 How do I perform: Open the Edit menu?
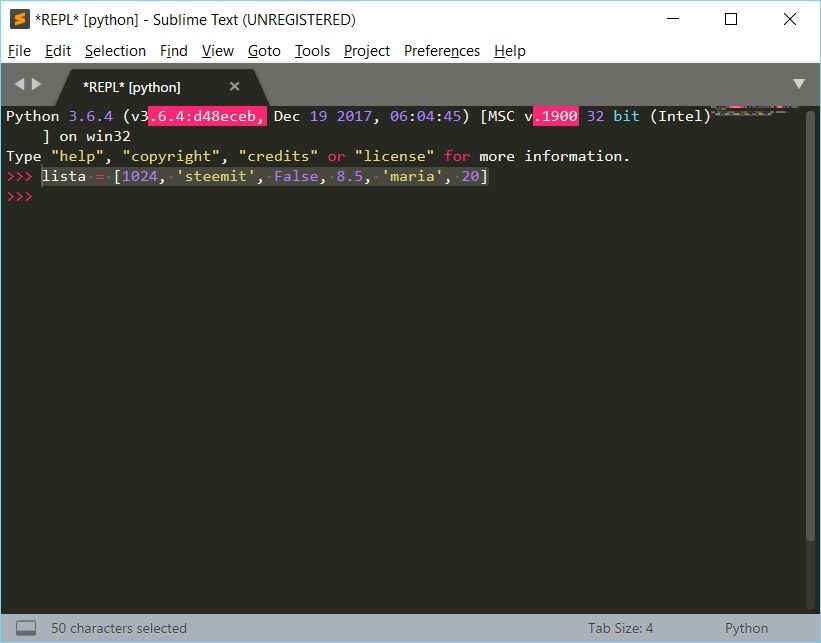click(x=58, y=51)
